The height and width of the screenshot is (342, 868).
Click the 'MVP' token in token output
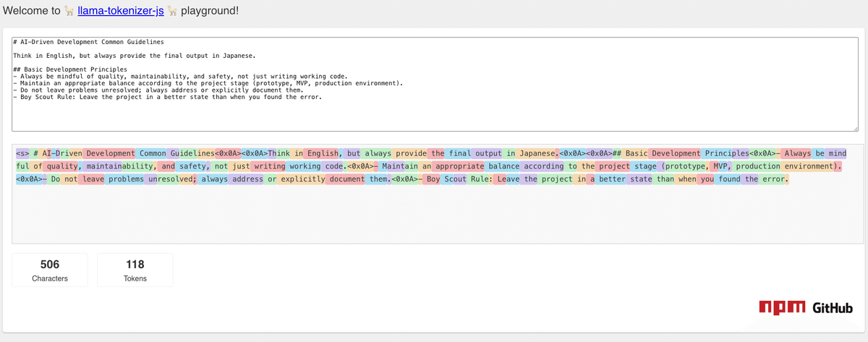[720, 166]
